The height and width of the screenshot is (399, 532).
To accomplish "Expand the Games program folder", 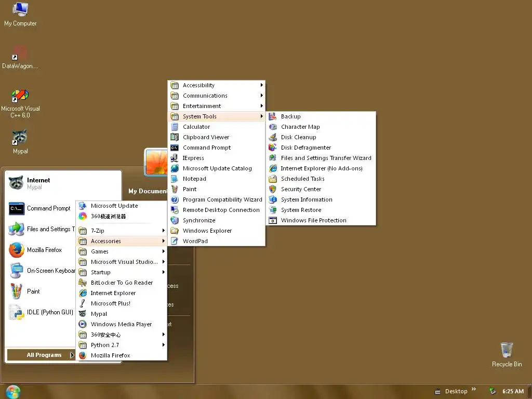I will [x=122, y=251].
